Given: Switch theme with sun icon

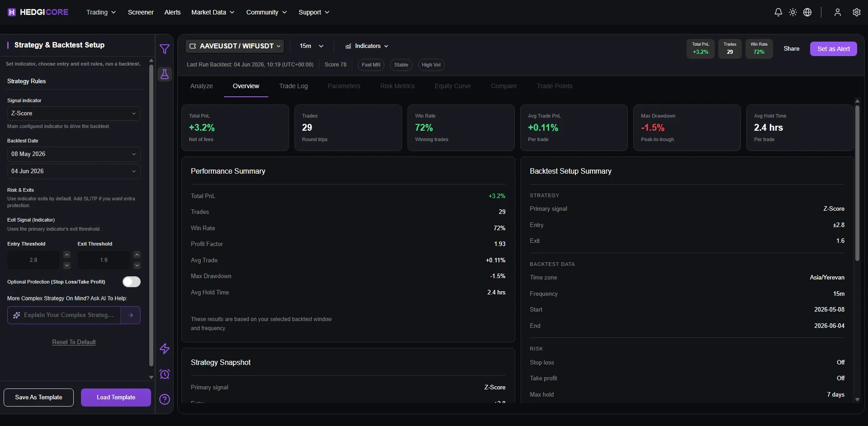Looking at the screenshot, I should [x=792, y=12].
